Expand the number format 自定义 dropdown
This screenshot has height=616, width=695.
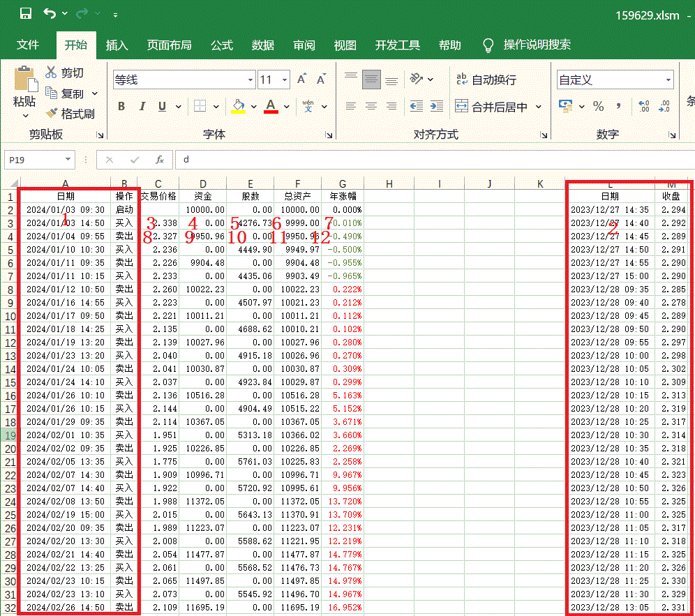click(668, 80)
